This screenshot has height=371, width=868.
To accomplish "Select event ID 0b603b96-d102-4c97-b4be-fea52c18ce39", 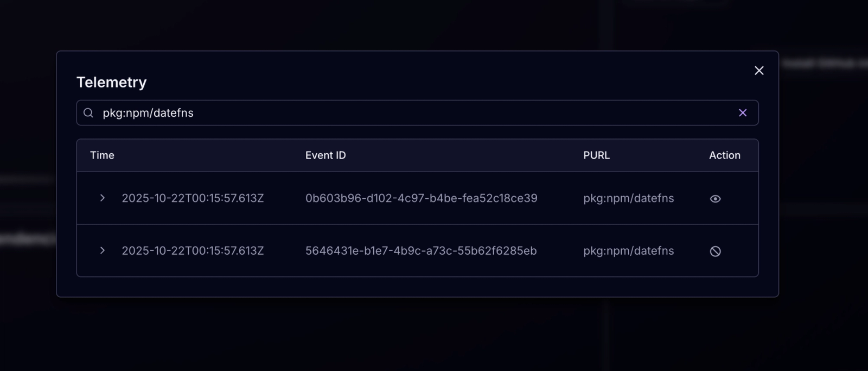I will tap(421, 198).
